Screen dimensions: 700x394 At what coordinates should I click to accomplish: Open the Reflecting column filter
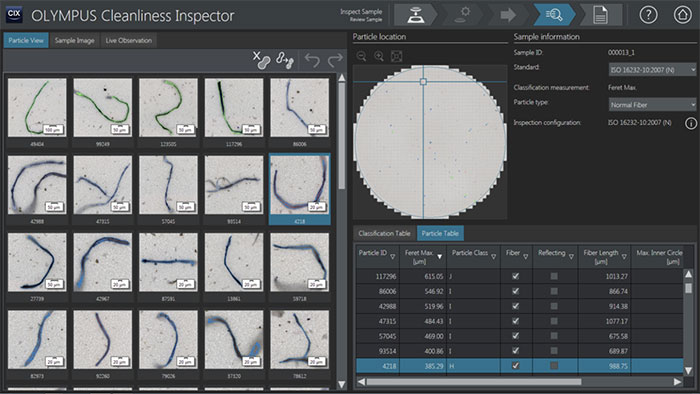(571, 257)
